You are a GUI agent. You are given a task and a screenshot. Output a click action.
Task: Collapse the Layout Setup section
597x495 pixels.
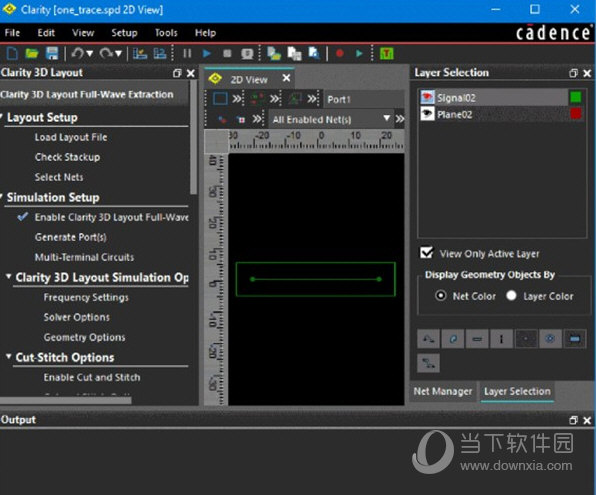(x=2, y=117)
